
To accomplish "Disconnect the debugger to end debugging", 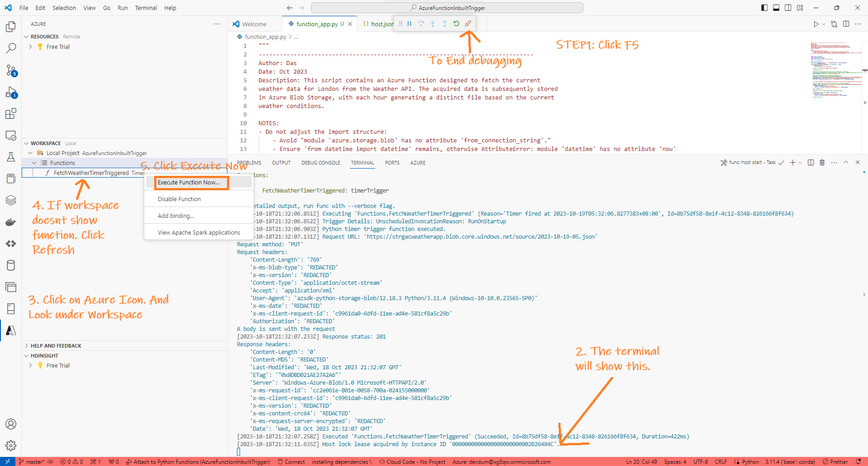I will pyautogui.click(x=468, y=24).
